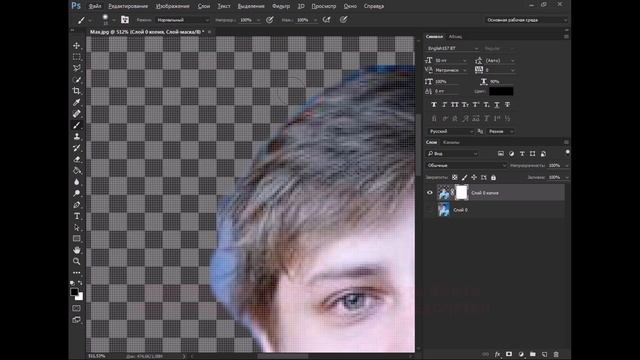
Task: Open the anti-aliasing Резкое dropdown
Action: coord(500,131)
